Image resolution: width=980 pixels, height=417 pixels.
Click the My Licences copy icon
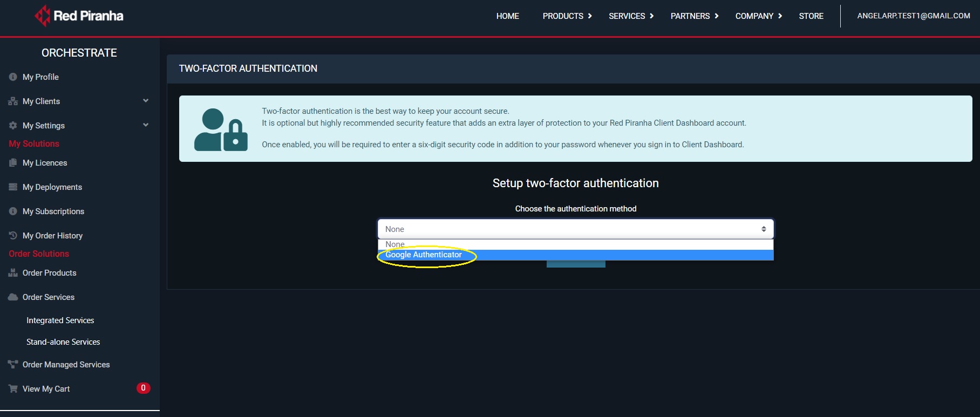(13, 163)
